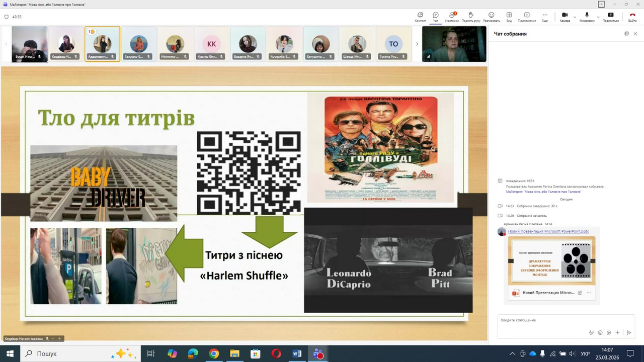Open the plus attachments menu in chat
The width and height of the screenshot is (644, 362).
click(x=617, y=332)
